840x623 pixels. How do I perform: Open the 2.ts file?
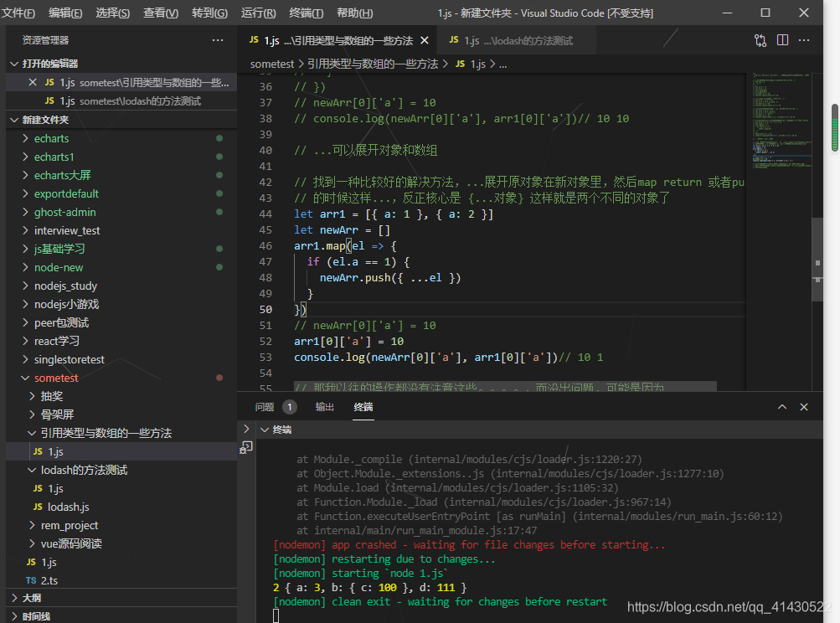[121, 580]
